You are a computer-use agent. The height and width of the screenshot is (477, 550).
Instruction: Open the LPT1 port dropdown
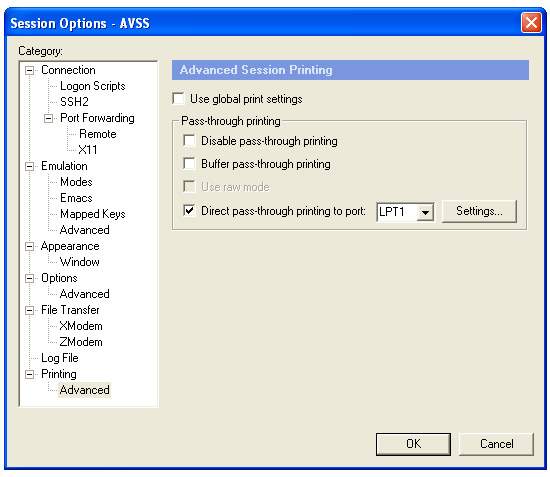(425, 212)
